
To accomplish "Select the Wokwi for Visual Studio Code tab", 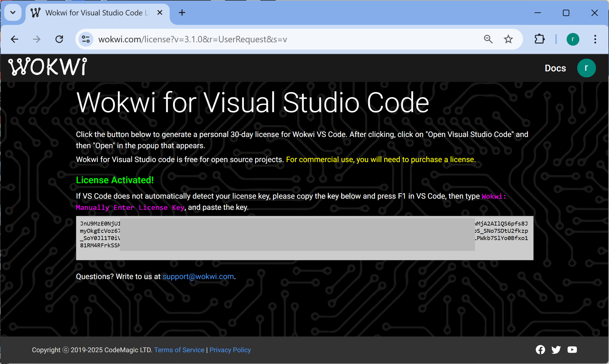I will [94, 13].
